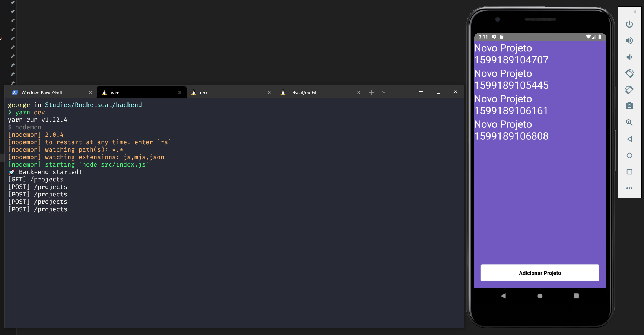Open emulator extended controls three-dots menu

(629, 188)
